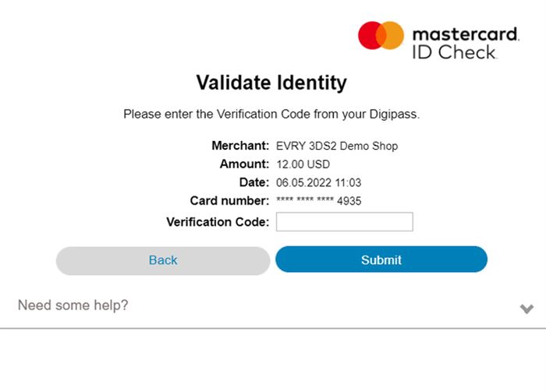
Task: Click the Need some help? text
Action: click(73, 305)
